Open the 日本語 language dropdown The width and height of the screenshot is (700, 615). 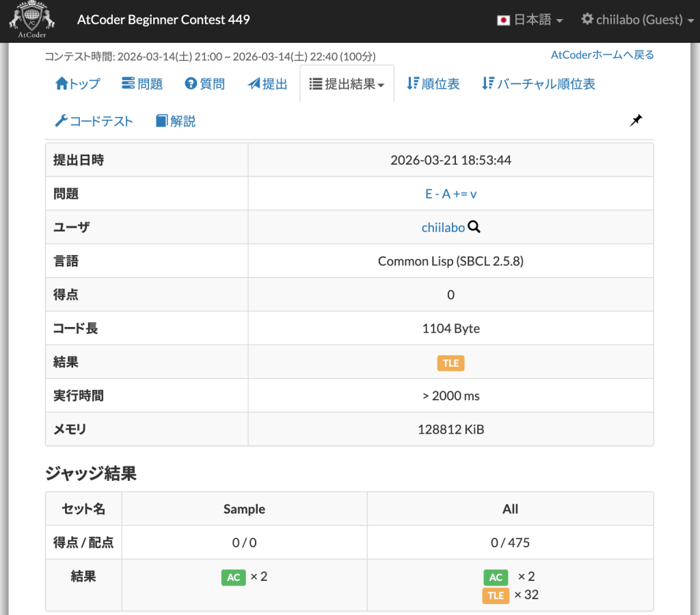530,20
